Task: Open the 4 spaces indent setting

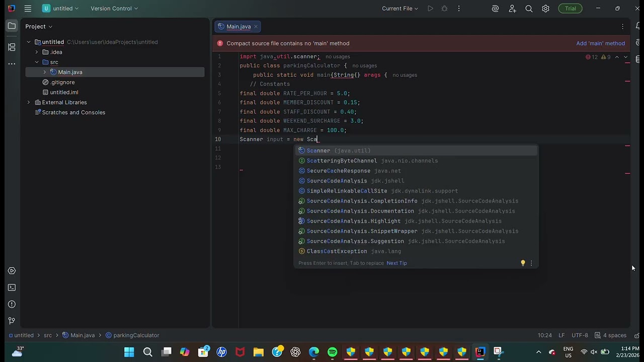Action: point(610,335)
